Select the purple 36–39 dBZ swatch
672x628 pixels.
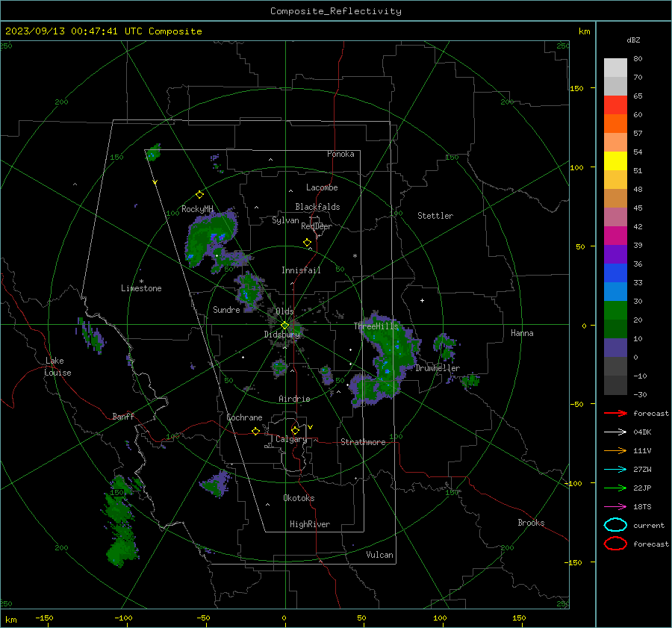click(615, 254)
